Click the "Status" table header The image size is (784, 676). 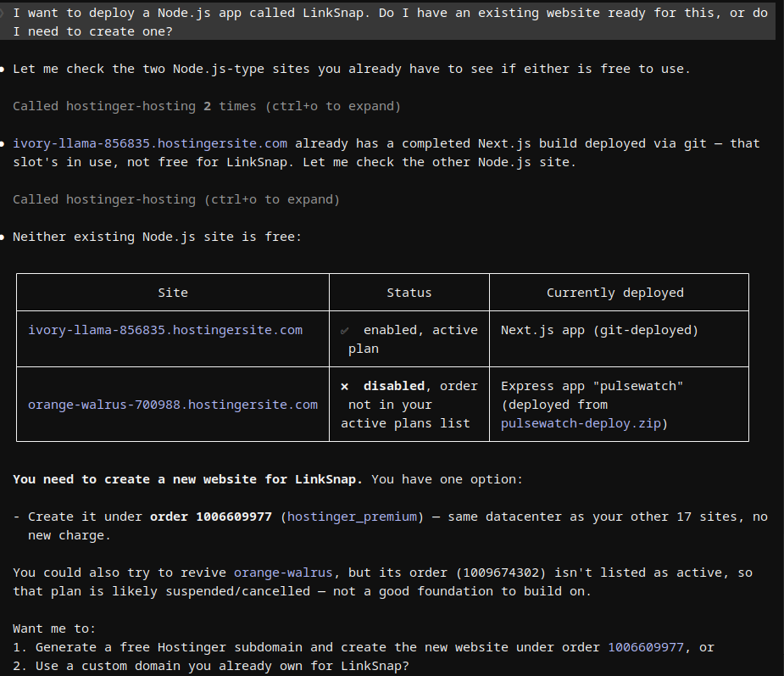pos(409,293)
